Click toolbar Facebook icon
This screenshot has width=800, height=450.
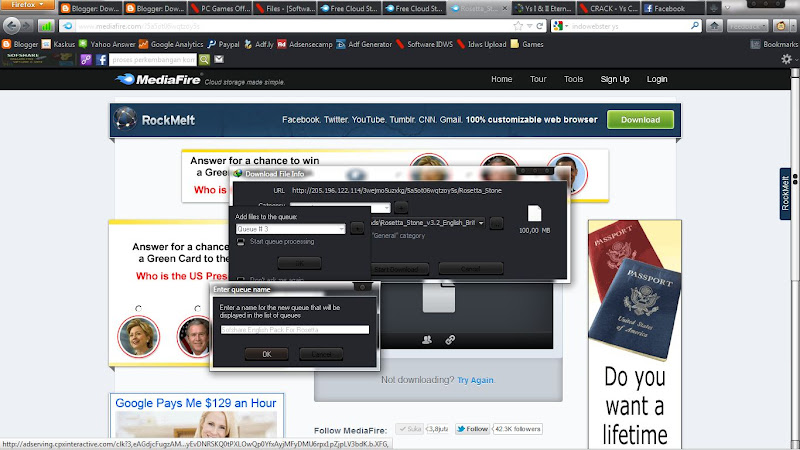pos(101,60)
